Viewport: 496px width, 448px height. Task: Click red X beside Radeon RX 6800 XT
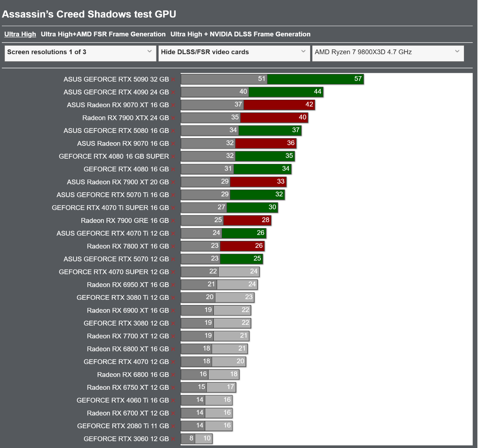[x=174, y=349]
